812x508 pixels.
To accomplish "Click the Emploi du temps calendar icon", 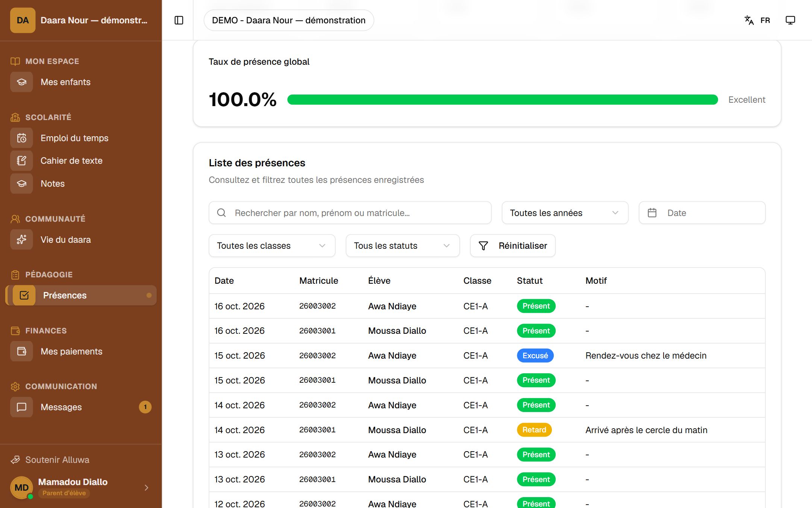I will point(22,138).
